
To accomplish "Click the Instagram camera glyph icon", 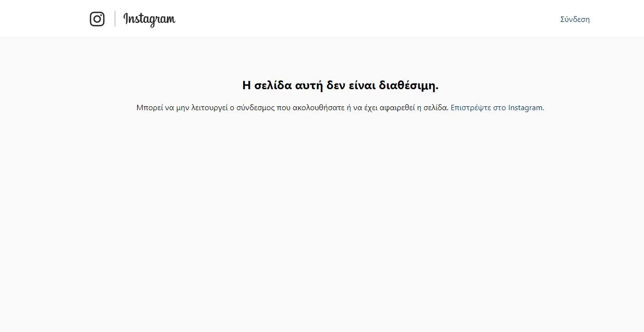I will pos(97,19).
